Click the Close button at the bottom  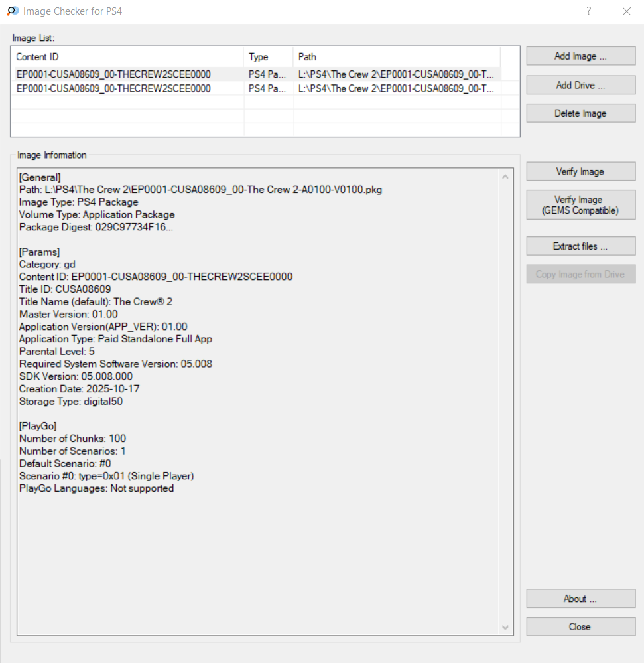click(580, 626)
